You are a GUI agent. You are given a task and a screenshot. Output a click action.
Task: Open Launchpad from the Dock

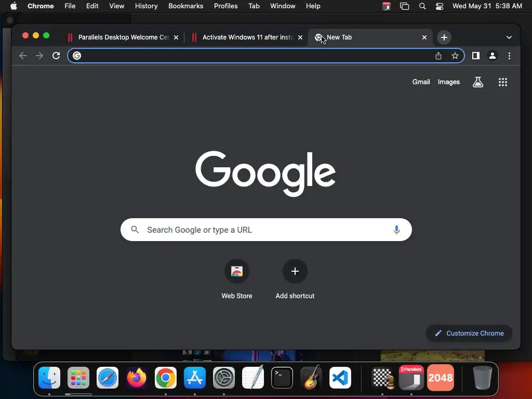coord(78,378)
